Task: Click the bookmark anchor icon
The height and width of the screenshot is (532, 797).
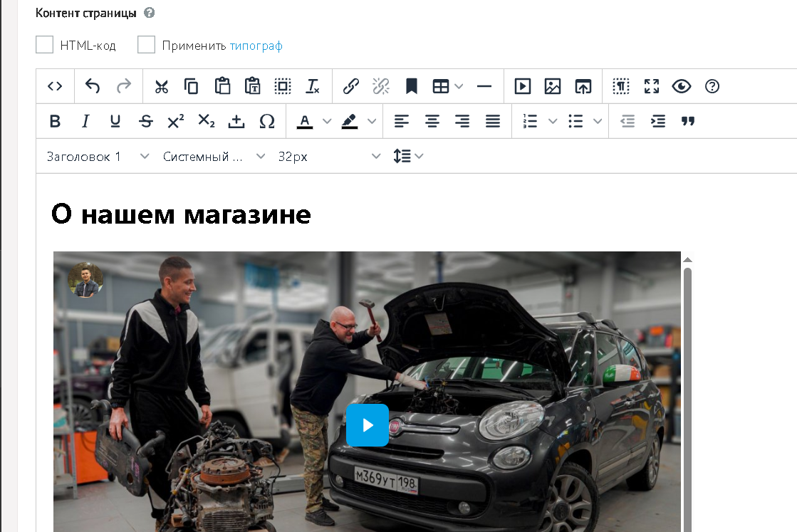Action: [x=411, y=86]
